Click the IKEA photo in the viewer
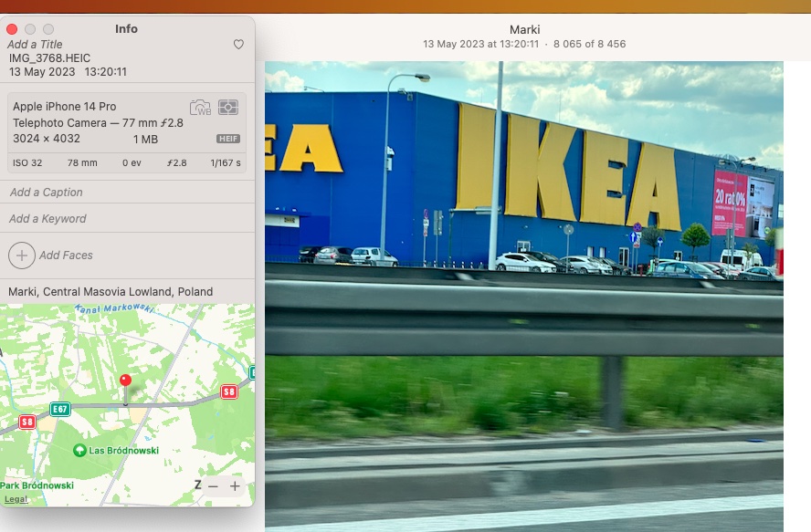This screenshot has height=532, width=811. pos(524,297)
